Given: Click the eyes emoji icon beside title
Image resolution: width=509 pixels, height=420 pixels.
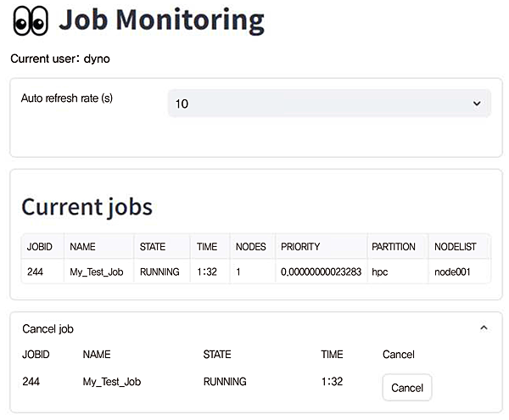Looking at the screenshot, I should [x=31, y=20].
